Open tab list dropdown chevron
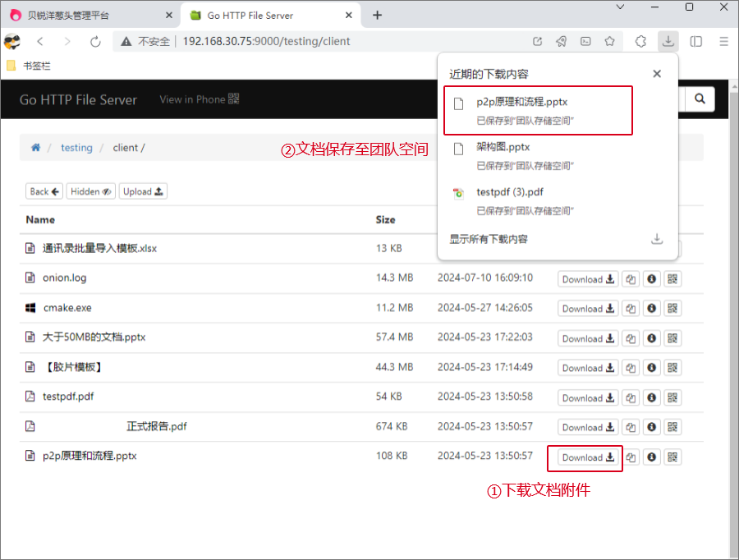 coord(620,7)
